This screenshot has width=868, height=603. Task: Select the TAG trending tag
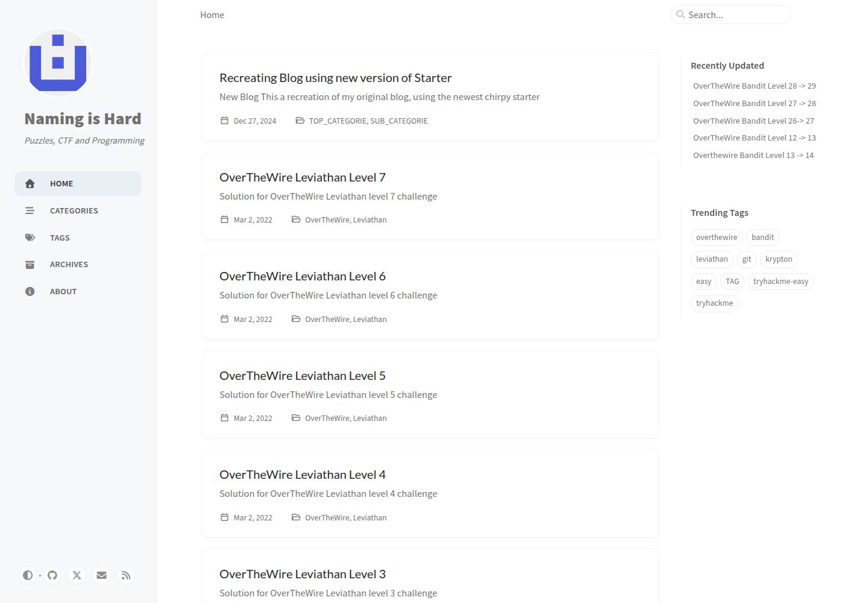click(732, 282)
